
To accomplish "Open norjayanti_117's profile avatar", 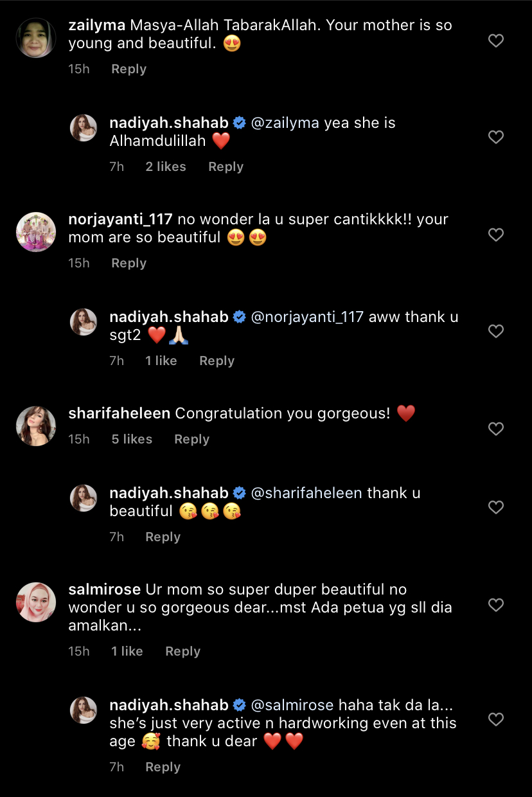I will point(36,232).
